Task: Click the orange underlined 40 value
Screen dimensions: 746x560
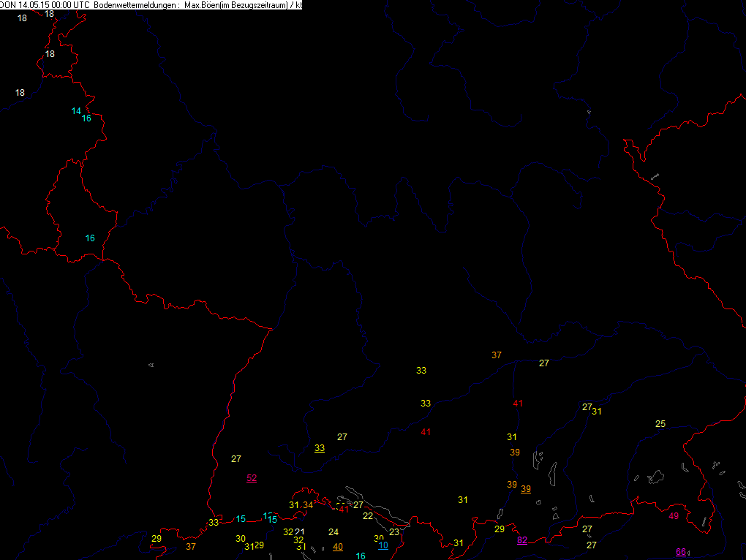Action: click(337, 546)
